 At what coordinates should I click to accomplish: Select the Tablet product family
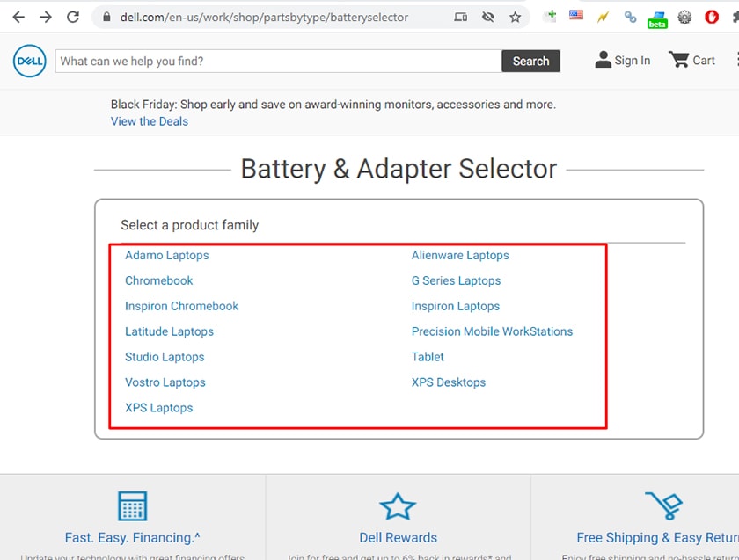pos(428,357)
